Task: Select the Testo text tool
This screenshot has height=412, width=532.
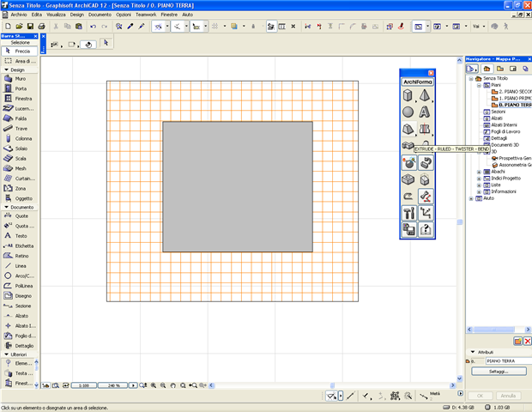Action: [20, 236]
